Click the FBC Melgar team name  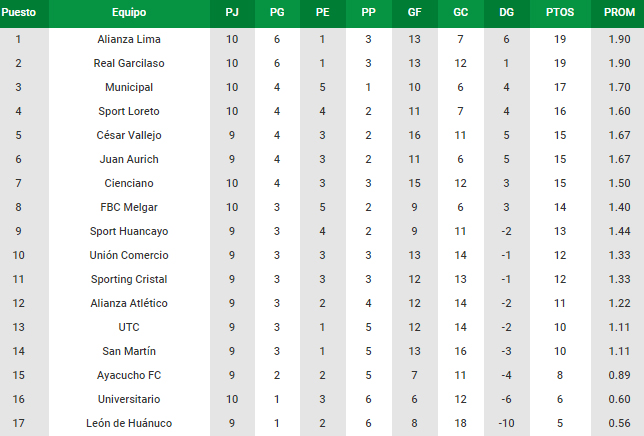(x=129, y=207)
